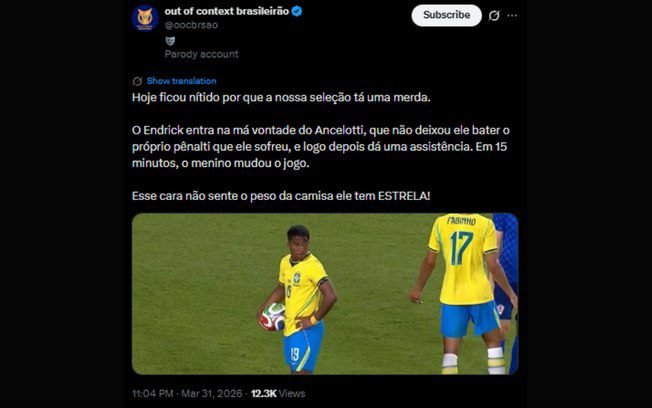Viewport: 652px width, 408px height.
Task: Click the player holding the ball in photo
Action: point(300,299)
